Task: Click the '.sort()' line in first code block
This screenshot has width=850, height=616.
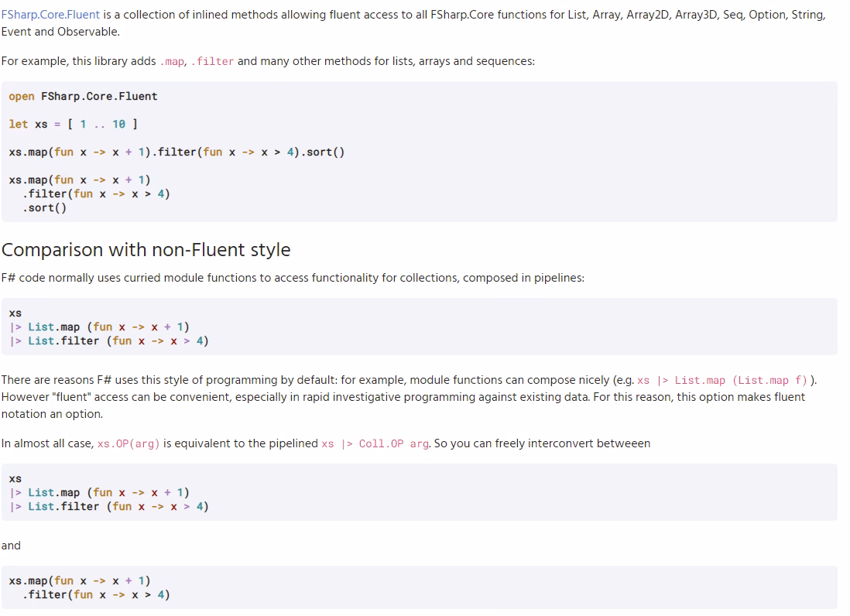Action: [44, 208]
